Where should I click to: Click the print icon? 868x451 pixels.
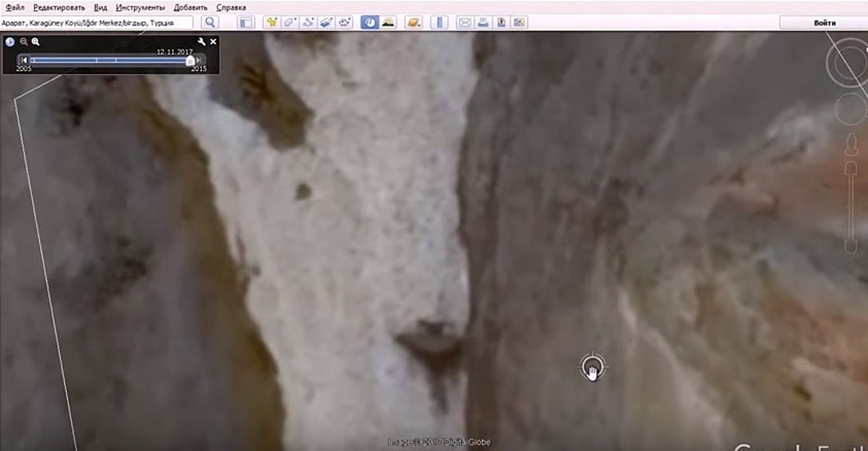click(483, 22)
